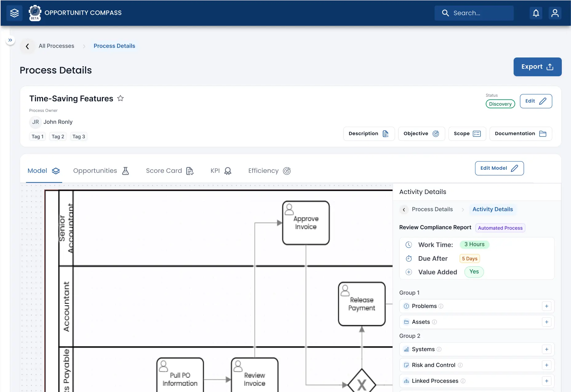Click the layers stack icon in header
Screen dimensions: 571x392
14,13
